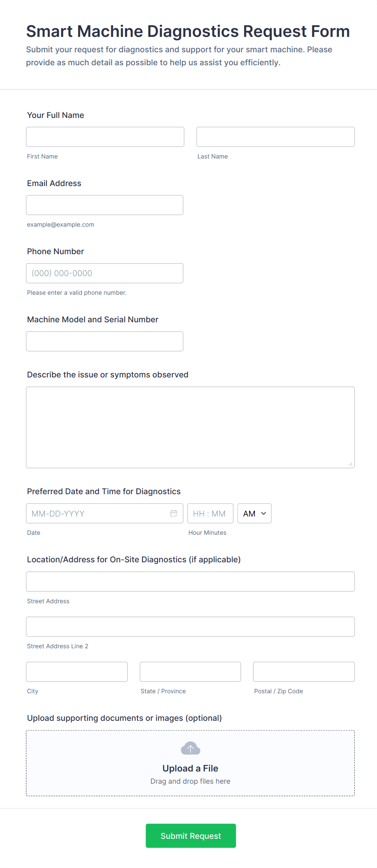
Task: Click the upload cloud icon
Action: [x=190, y=748]
